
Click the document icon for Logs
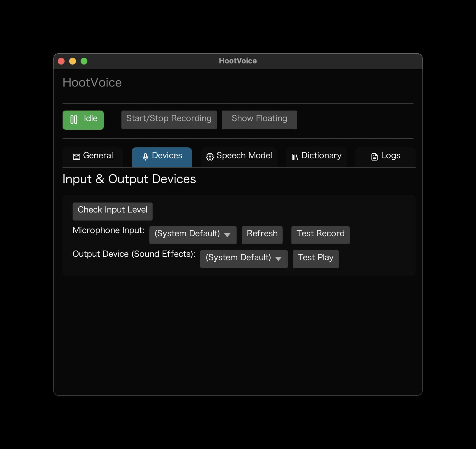tap(374, 157)
